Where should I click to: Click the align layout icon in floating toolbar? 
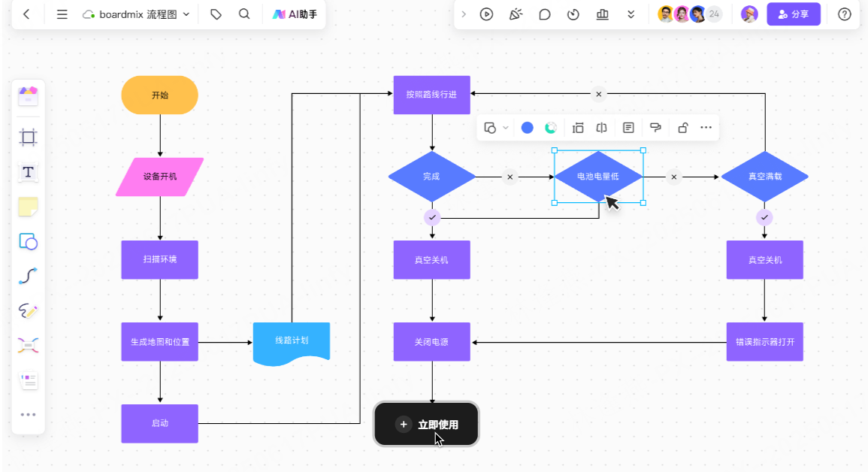tap(578, 128)
